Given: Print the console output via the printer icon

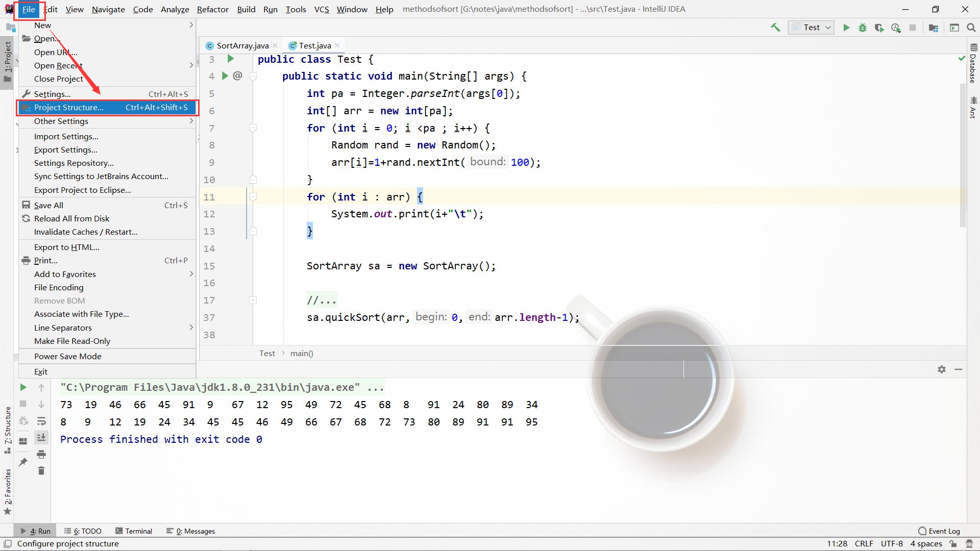Looking at the screenshot, I should [41, 454].
